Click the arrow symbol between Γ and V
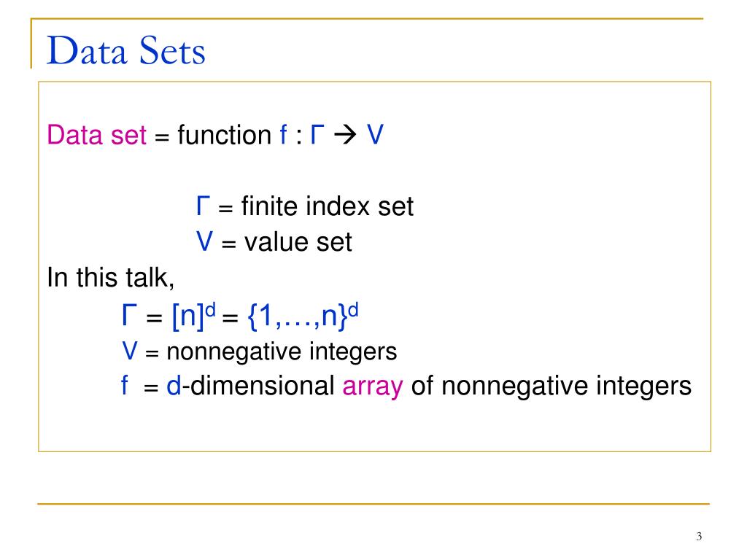 coord(345,135)
